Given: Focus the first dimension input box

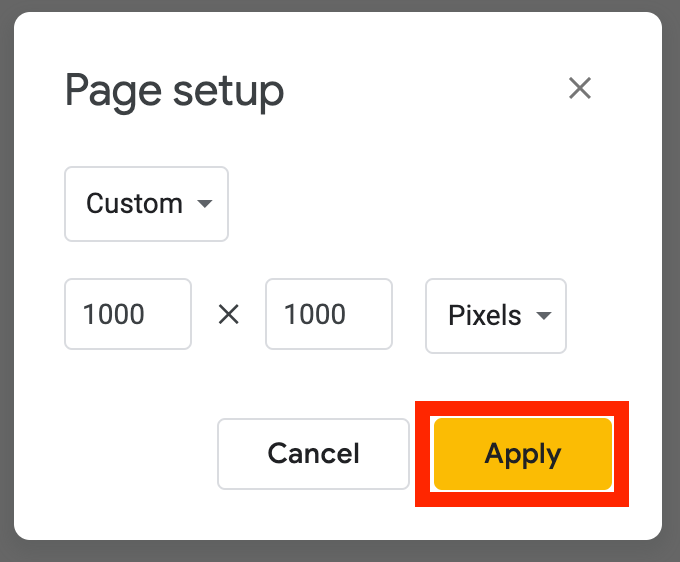Looking at the screenshot, I should coord(127,315).
